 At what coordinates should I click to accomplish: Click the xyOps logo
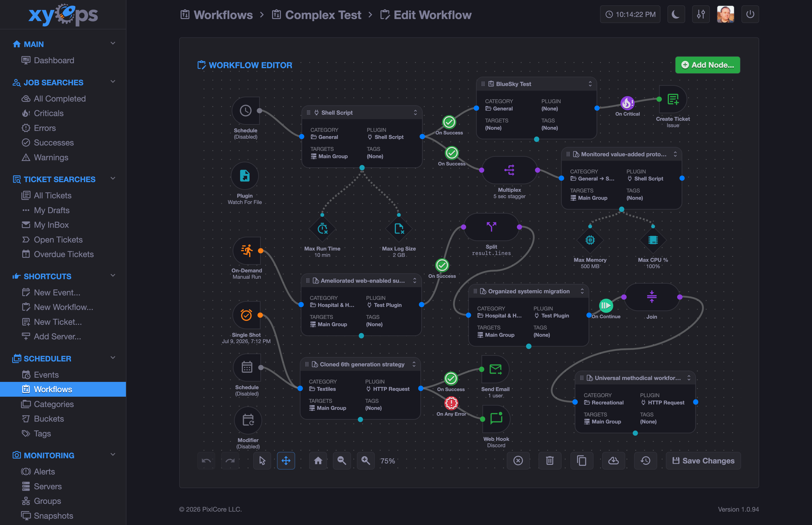point(63,15)
